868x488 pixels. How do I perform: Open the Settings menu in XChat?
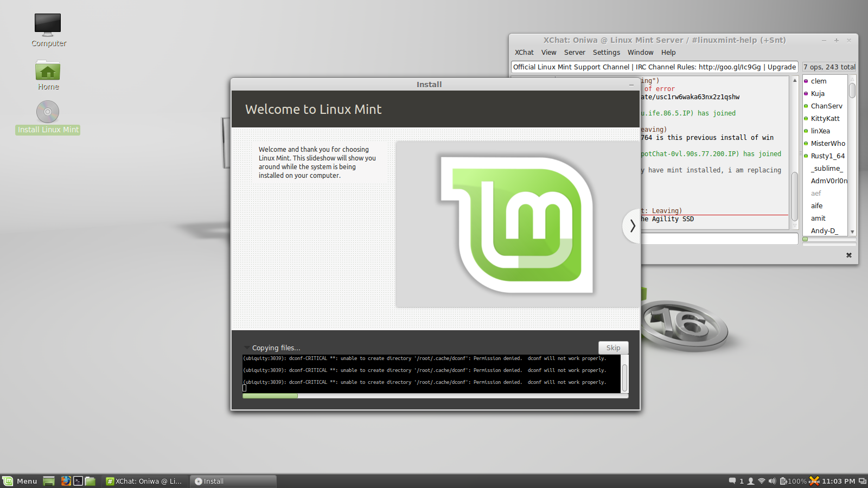pos(606,53)
